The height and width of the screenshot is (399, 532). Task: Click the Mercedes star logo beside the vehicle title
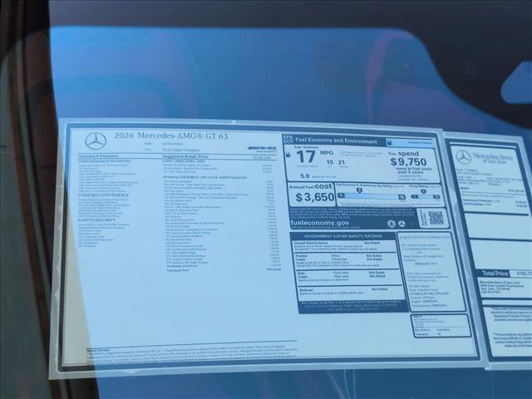pos(96,141)
